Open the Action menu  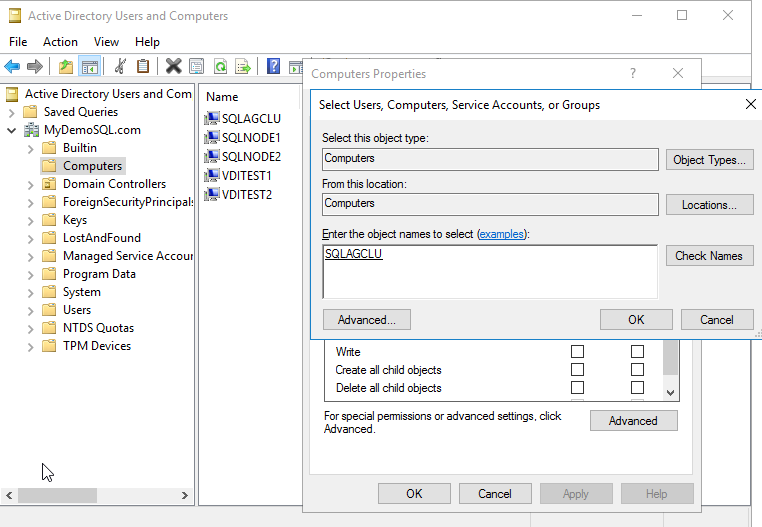point(60,42)
